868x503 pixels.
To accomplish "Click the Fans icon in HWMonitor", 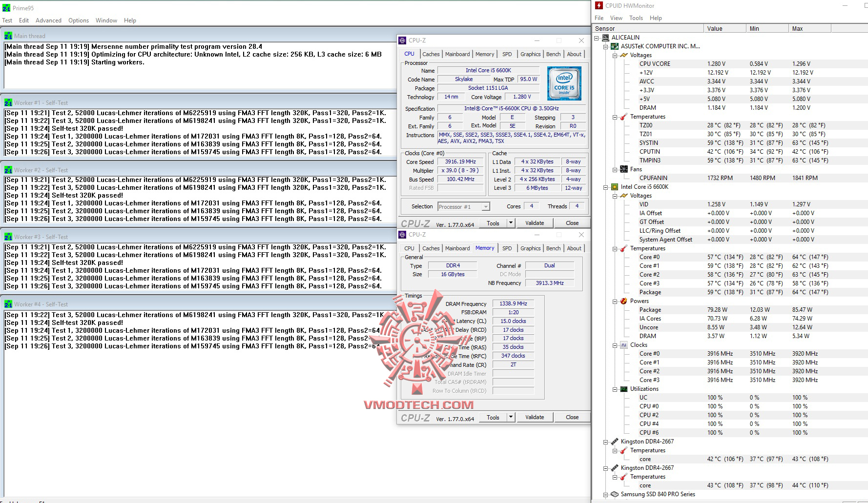I will [624, 169].
